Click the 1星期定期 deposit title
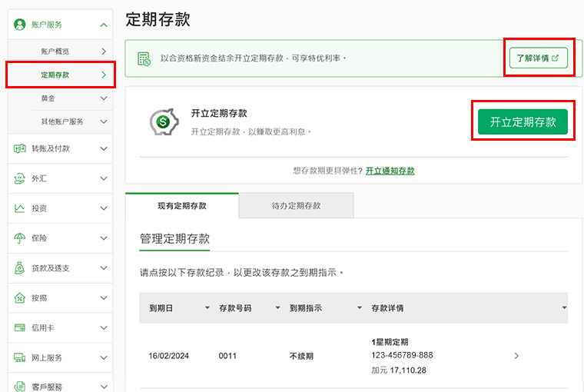This screenshot has width=584, height=392. pos(390,342)
